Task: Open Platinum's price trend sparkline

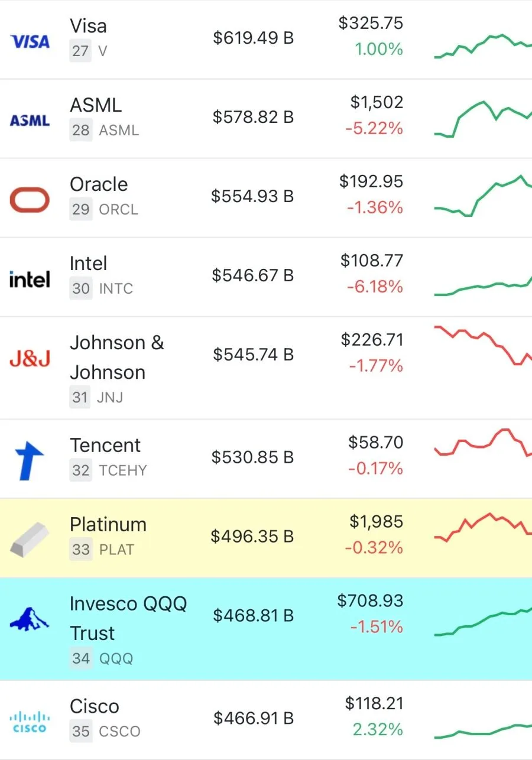Action: [x=483, y=526]
